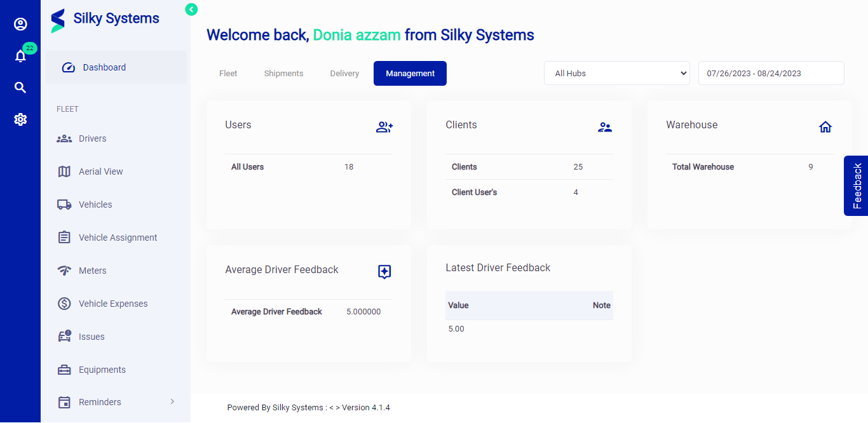The width and height of the screenshot is (868, 423).
Task: Click the add users icon in Users card
Action: tap(384, 127)
